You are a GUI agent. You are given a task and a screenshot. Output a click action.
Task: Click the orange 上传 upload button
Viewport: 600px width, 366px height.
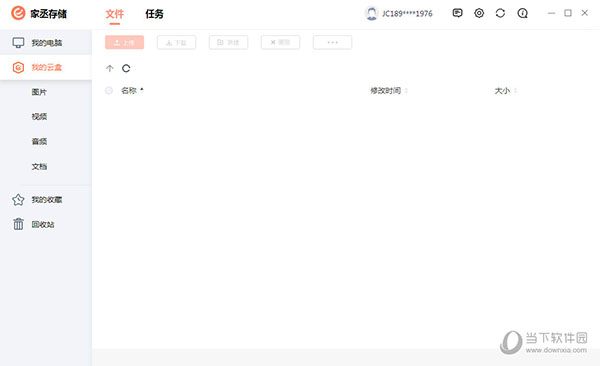tap(124, 42)
